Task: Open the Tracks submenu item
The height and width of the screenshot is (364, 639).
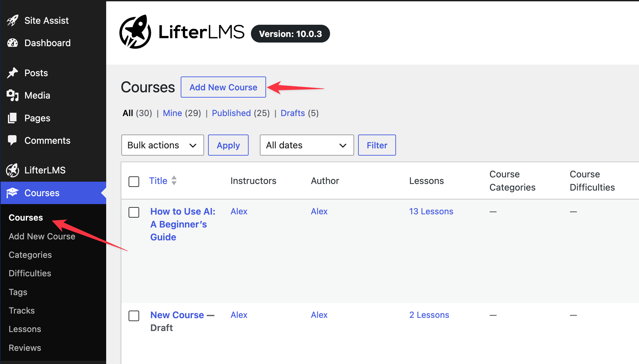Action: pos(21,311)
